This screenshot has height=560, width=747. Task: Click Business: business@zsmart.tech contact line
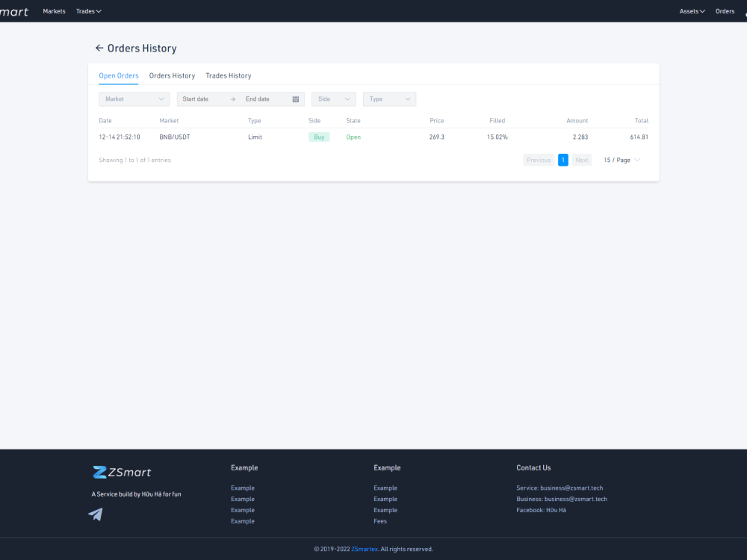coord(562,499)
